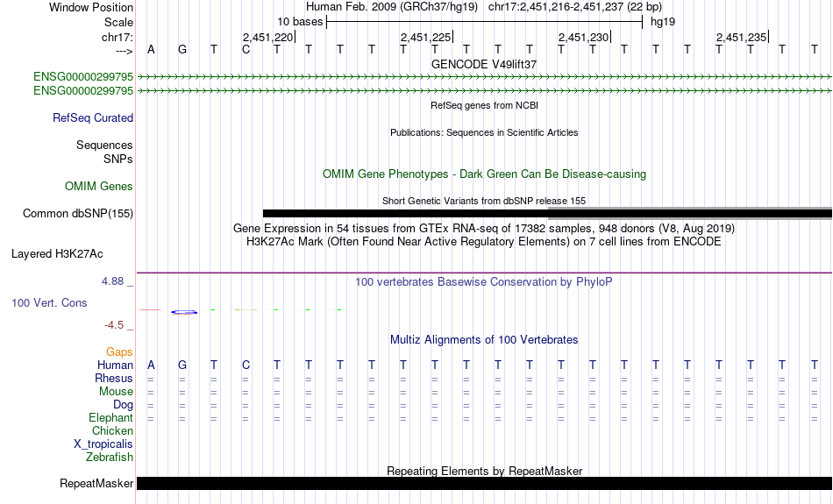Select the Human species row label
Viewport: 833px width, 504px height.
[115, 365]
